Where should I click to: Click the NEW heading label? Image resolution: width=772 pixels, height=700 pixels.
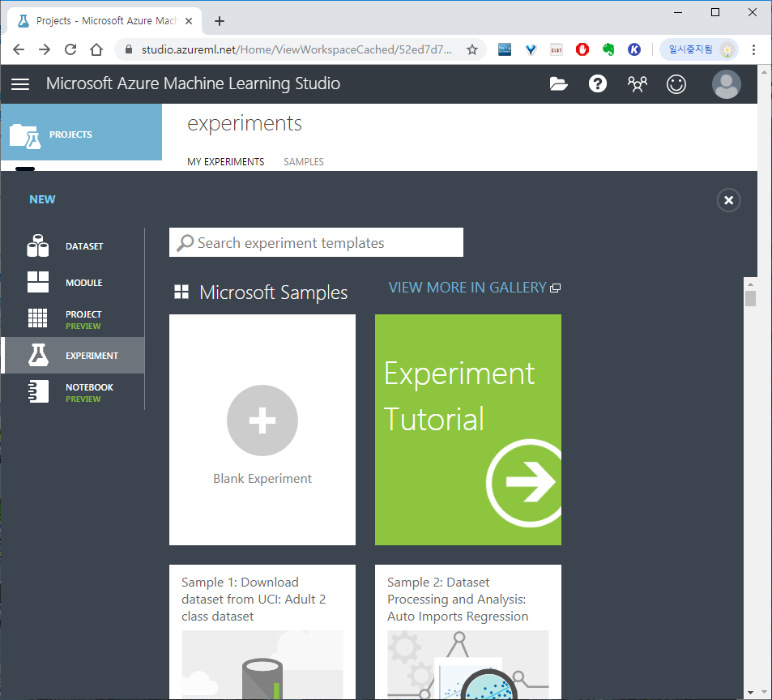(42, 199)
